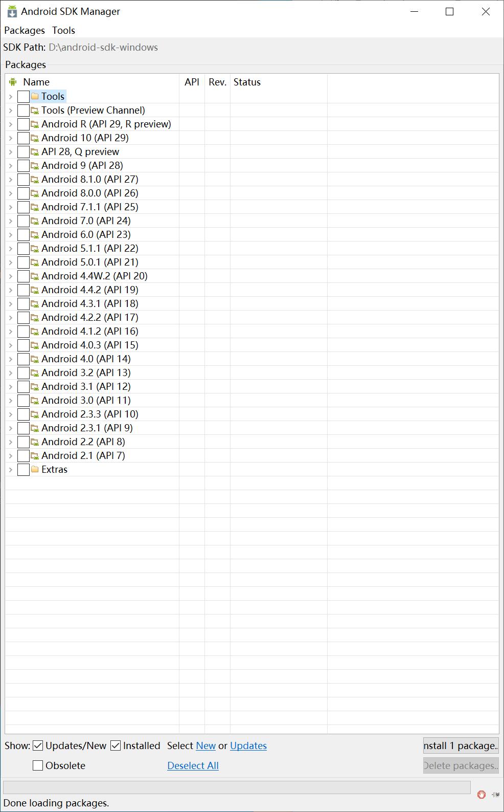Click the Android 4.2.2 folder icon
504x812 pixels.
35,317
